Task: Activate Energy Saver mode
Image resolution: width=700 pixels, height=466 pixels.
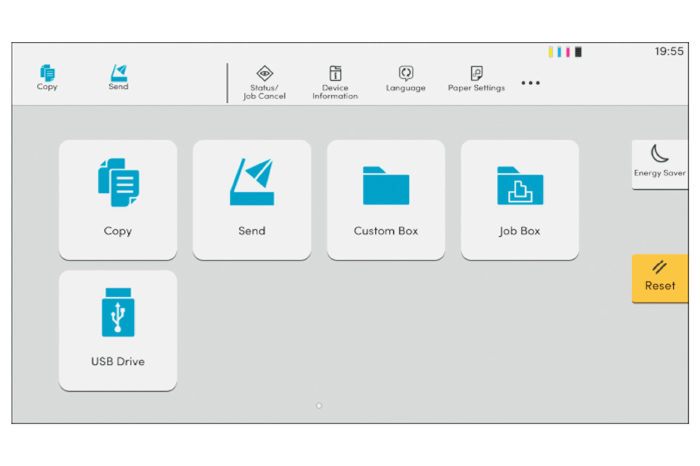Action: [x=659, y=162]
